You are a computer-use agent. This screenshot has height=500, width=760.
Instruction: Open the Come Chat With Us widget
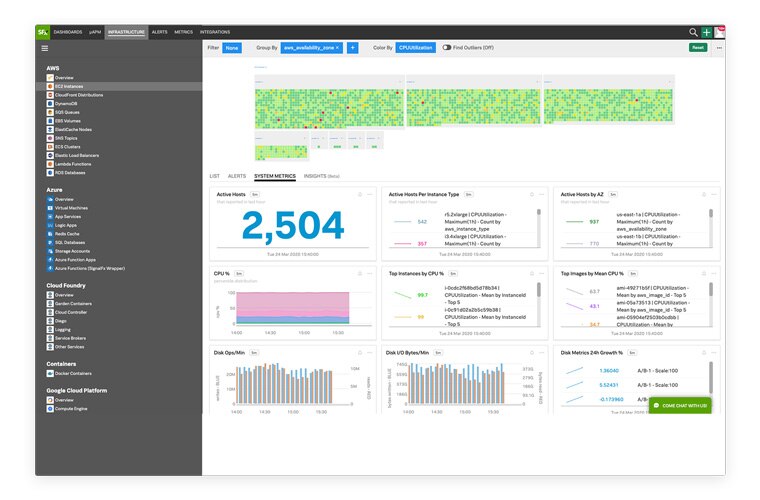[x=680, y=406]
